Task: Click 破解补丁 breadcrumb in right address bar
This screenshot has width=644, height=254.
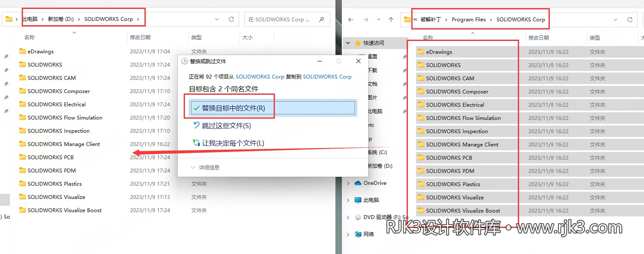Action: pos(430,20)
